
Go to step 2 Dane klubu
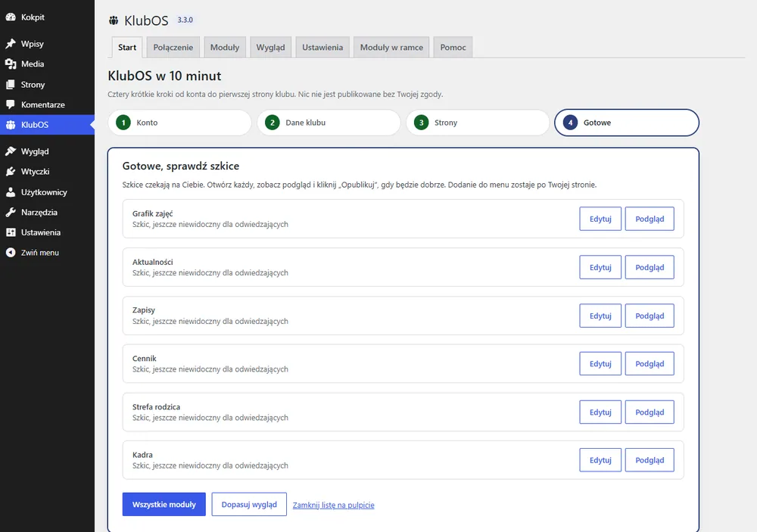click(x=329, y=123)
